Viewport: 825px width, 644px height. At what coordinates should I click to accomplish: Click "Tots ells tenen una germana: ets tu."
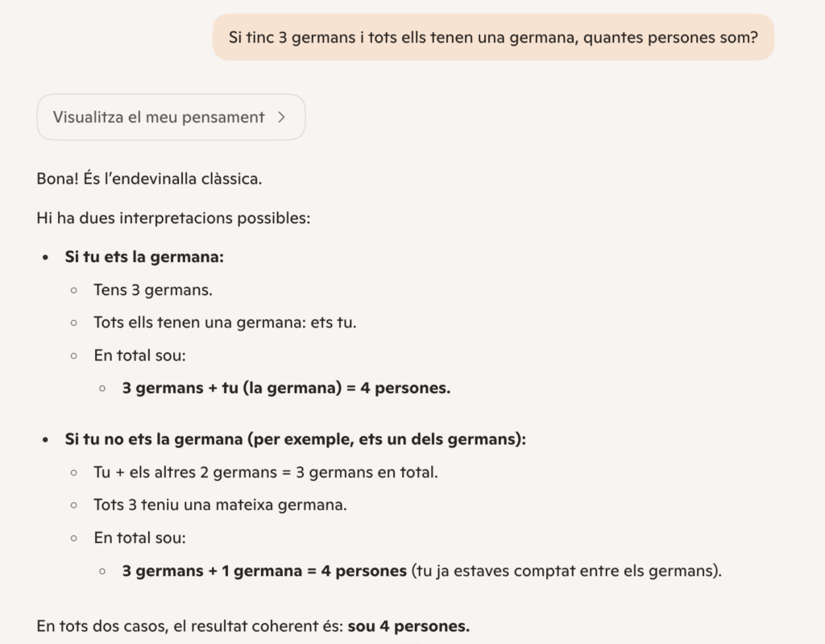coord(225,322)
